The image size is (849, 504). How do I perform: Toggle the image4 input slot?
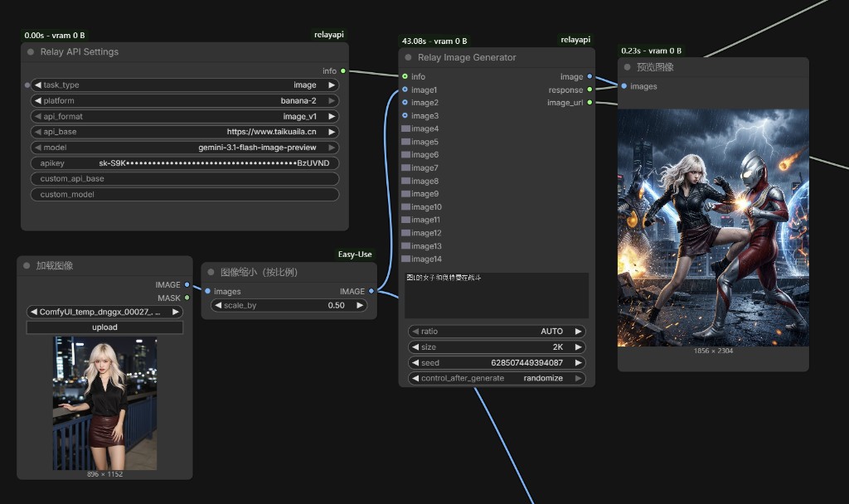tap(405, 128)
